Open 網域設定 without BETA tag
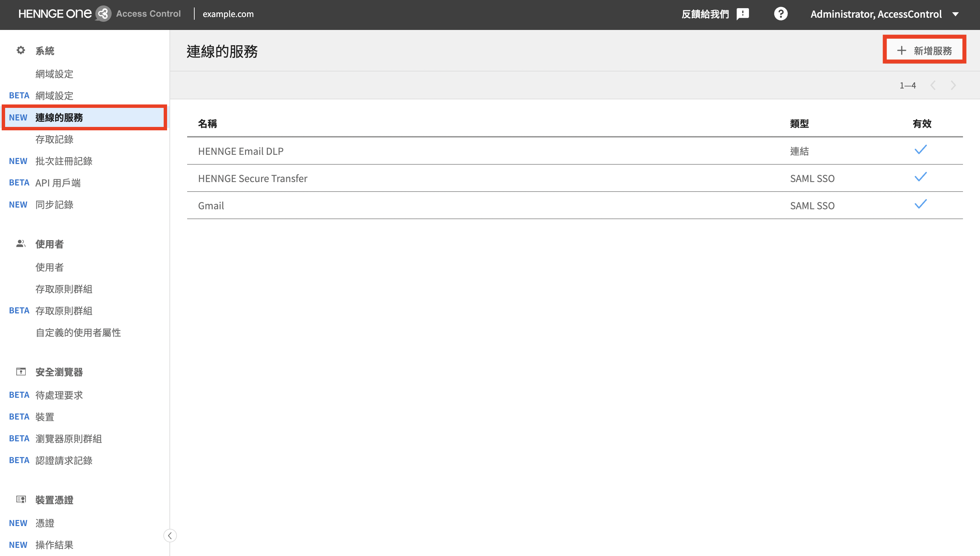Image resolution: width=980 pixels, height=556 pixels. [x=54, y=74]
